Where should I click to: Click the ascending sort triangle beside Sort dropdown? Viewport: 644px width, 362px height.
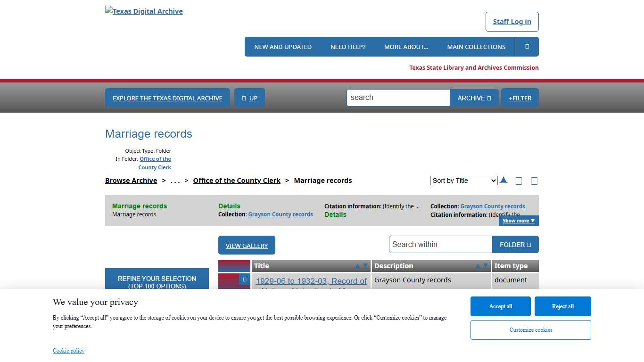pos(504,180)
